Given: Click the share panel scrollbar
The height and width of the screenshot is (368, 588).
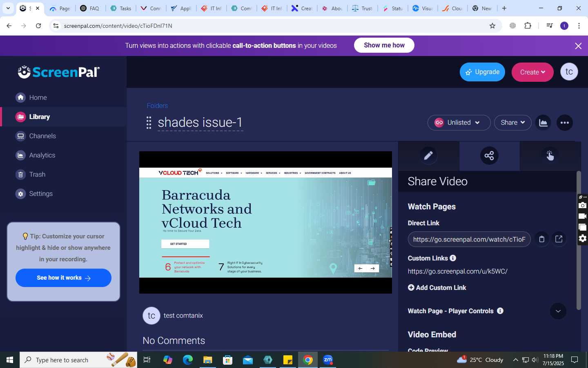Looking at the screenshot, I should click(578, 240).
